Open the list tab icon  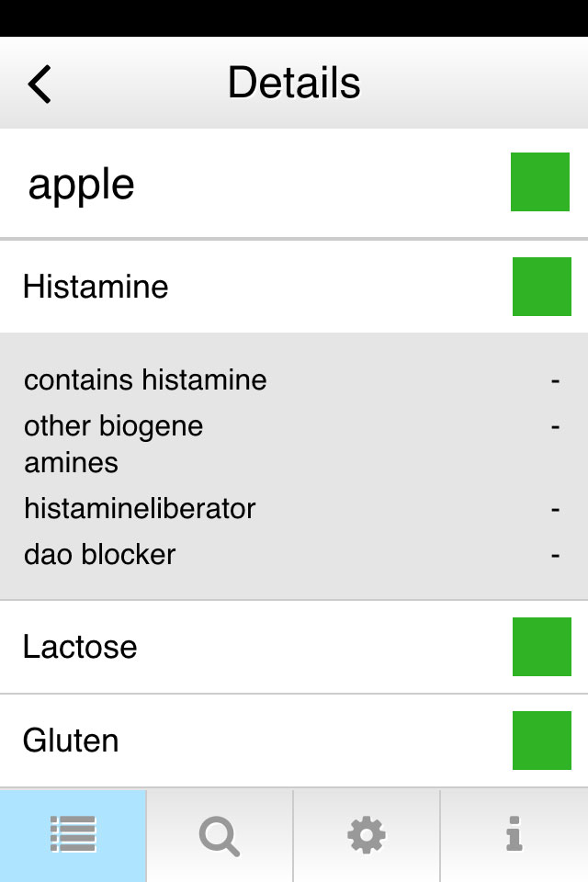tap(73, 834)
